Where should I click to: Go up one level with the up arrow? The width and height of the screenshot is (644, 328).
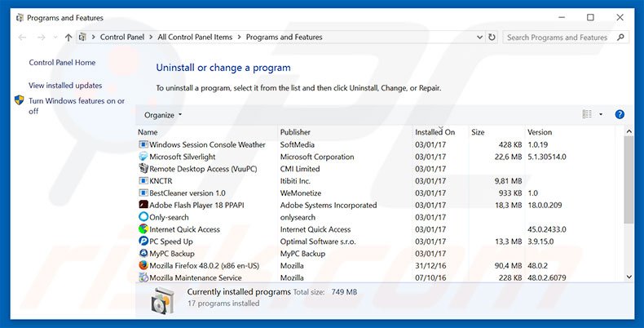click(x=68, y=38)
